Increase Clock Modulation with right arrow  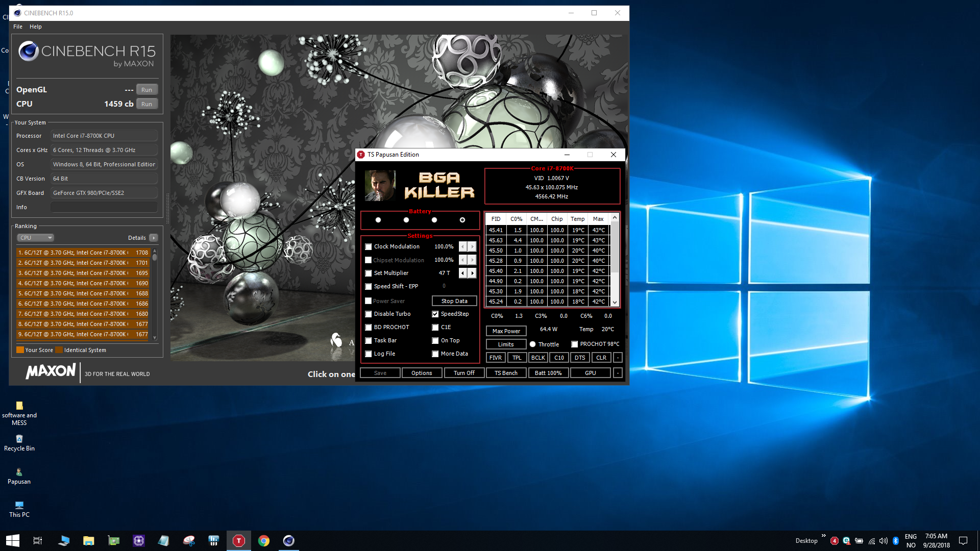[473, 246]
